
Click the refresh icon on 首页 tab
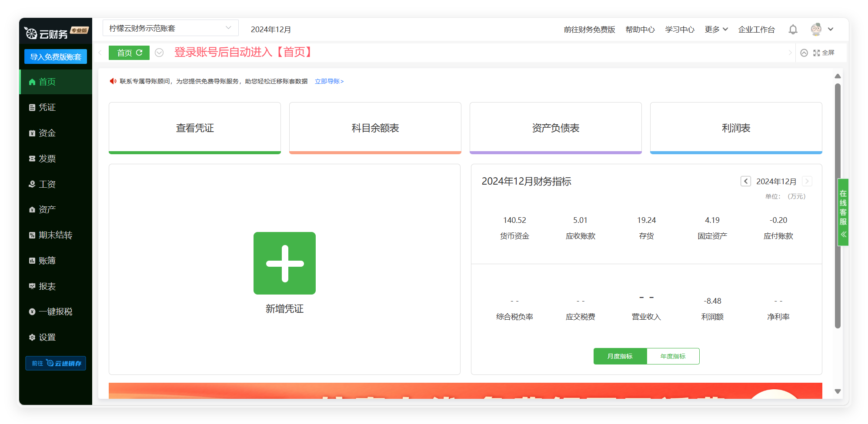140,53
